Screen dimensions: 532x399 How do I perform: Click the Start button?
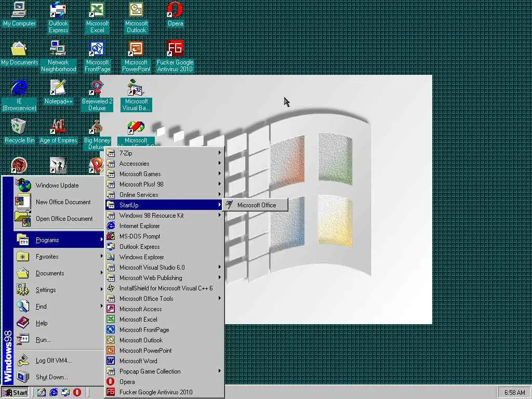(x=15, y=392)
